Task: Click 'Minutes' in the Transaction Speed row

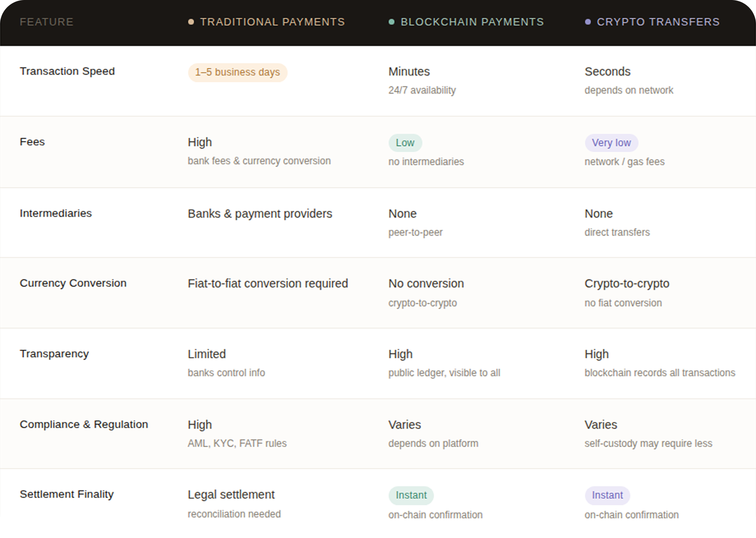Action: coord(409,71)
